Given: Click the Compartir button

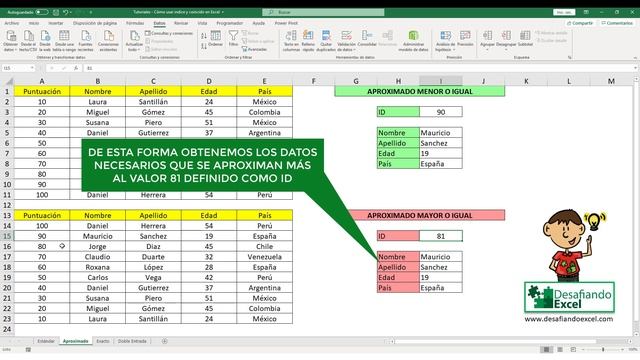Looking at the screenshot, I should [x=580, y=23].
